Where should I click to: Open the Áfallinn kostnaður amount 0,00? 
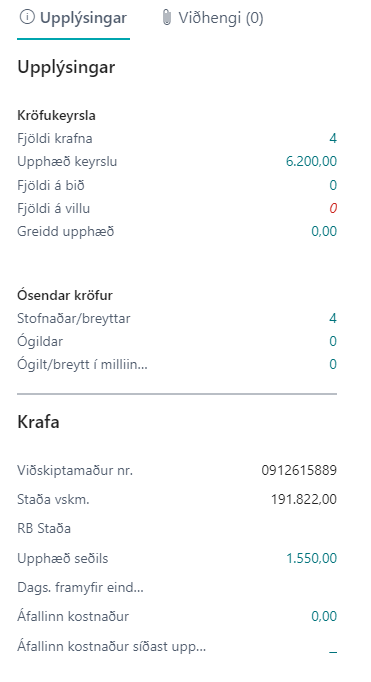(324, 616)
